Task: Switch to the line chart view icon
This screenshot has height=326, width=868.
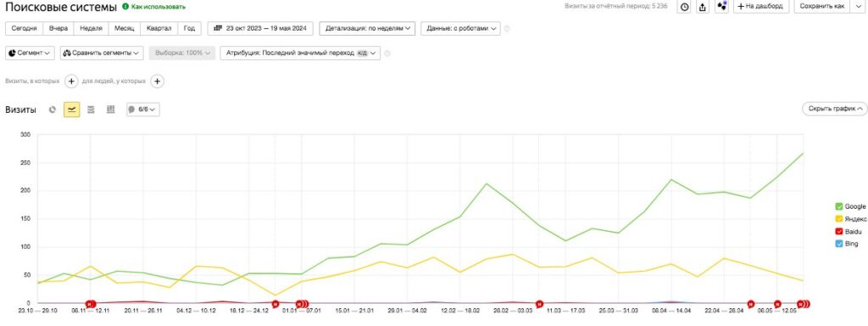Action: click(72, 110)
